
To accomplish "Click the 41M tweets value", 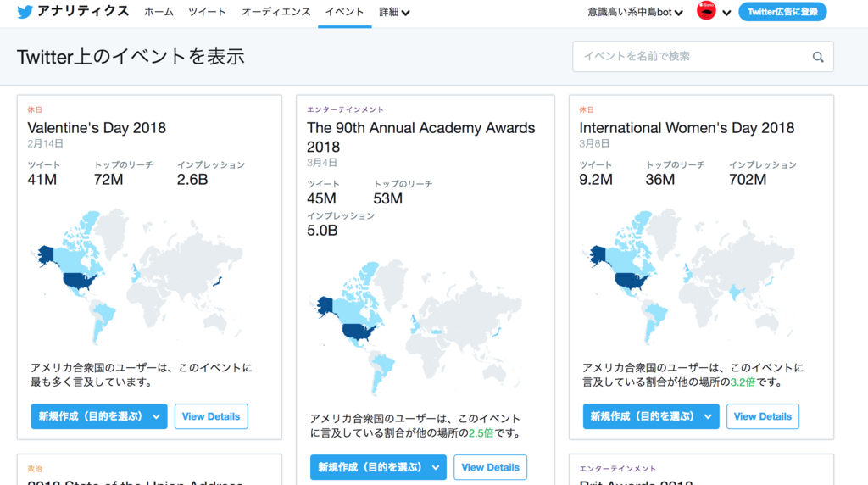I will click(42, 180).
